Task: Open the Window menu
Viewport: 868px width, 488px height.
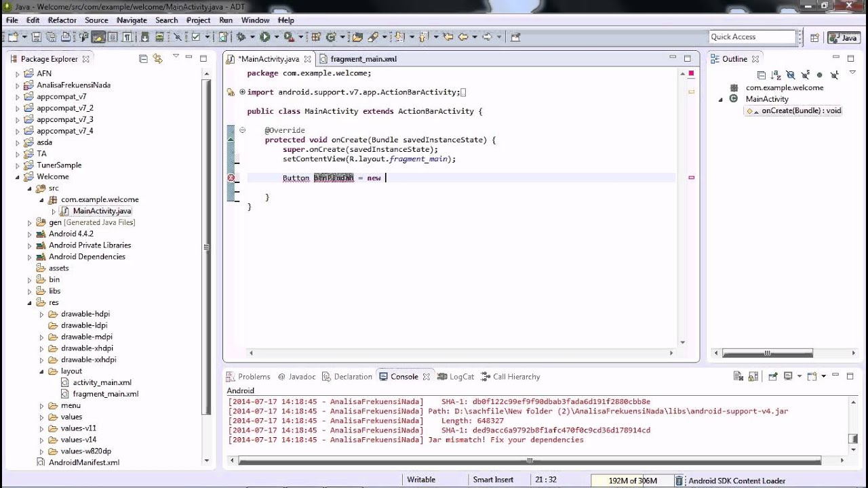Action: coord(255,20)
